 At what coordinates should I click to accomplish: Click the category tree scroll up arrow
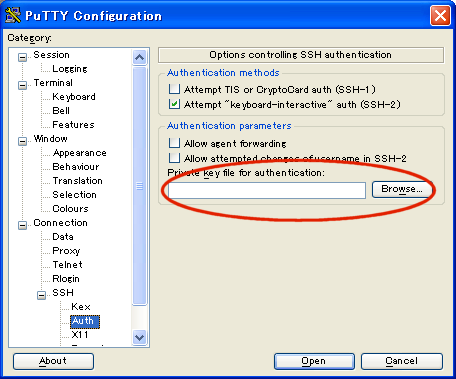point(139,57)
